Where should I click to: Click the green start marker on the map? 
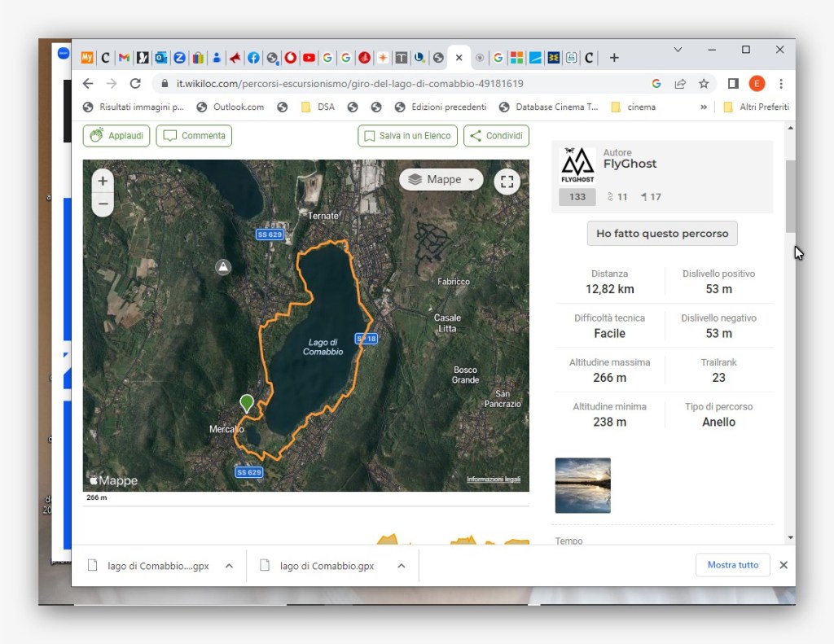pos(246,402)
